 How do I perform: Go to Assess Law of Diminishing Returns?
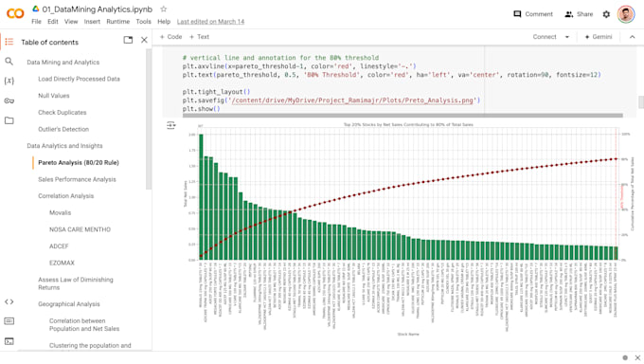(x=76, y=283)
